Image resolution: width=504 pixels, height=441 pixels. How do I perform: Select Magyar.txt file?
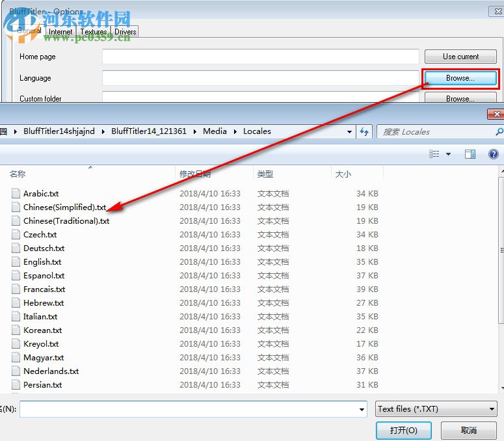[44, 358]
